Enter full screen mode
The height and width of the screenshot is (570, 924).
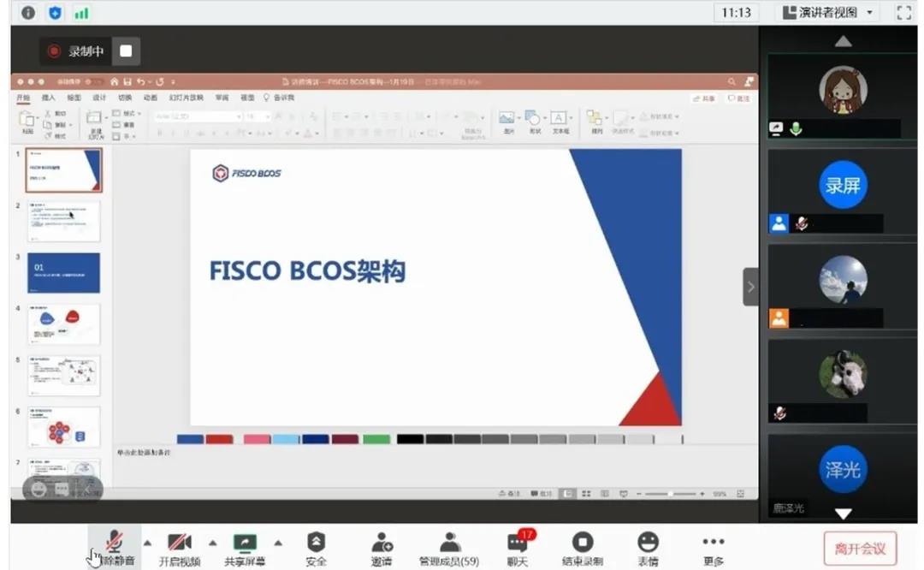[x=904, y=12]
